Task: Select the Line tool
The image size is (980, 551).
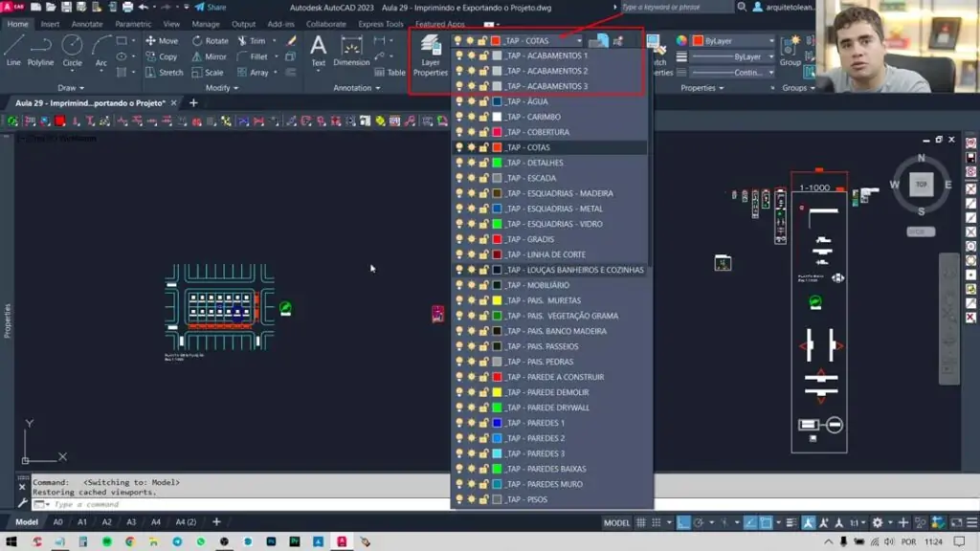Action: pyautogui.click(x=13, y=51)
